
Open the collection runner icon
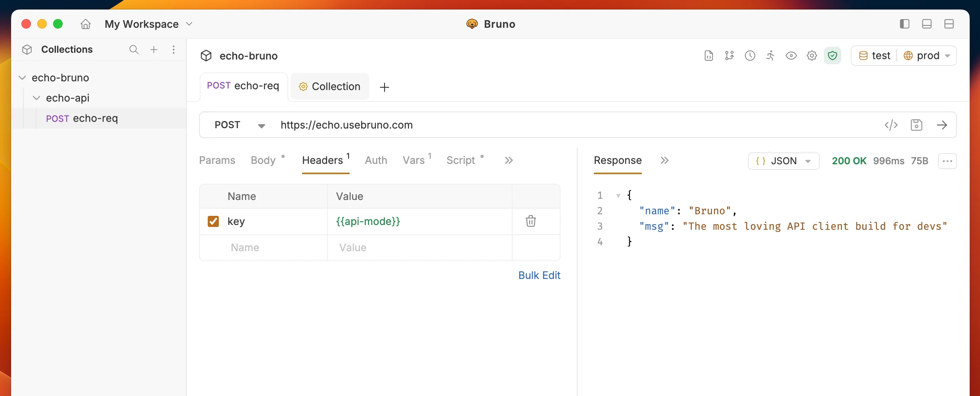tap(770, 56)
